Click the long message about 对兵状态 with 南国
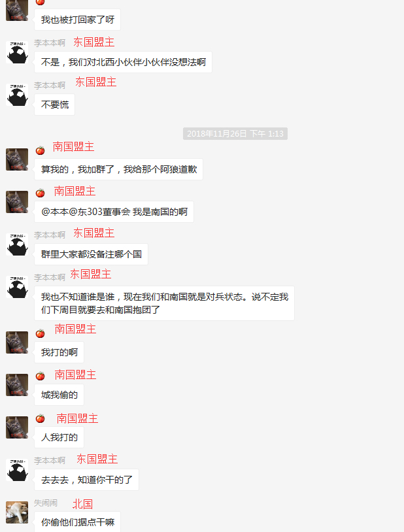Image resolution: width=404 pixels, height=532 pixels. pyautogui.click(x=164, y=303)
